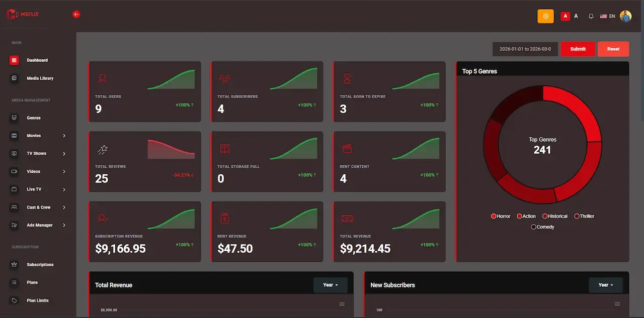Click the Submit button
Image resolution: width=644 pixels, height=318 pixels.
(578, 49)
